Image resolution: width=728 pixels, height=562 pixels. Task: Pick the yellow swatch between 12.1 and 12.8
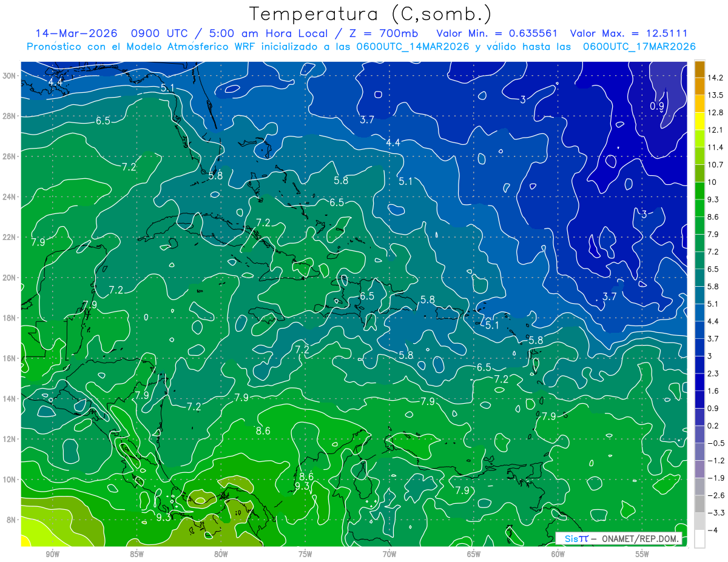(x=699, y=121)
